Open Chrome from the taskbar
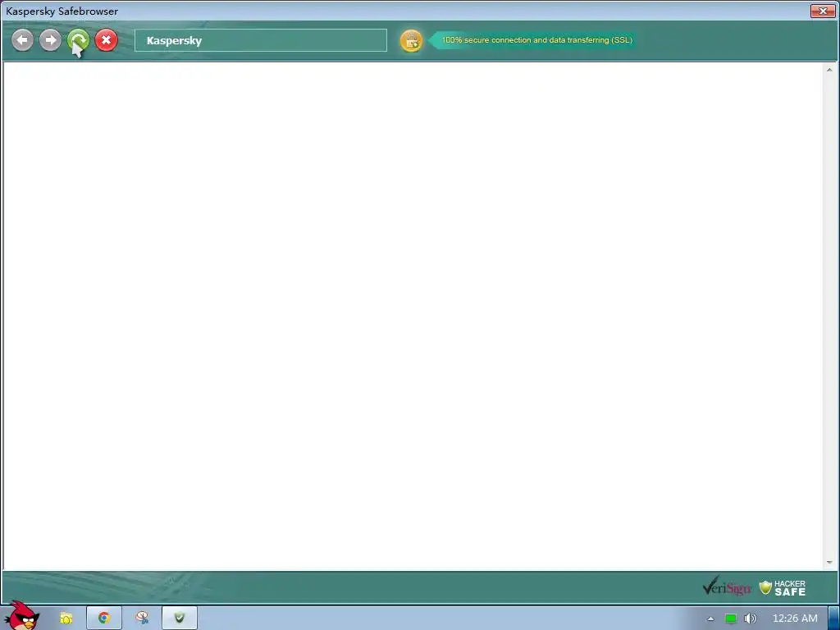 pyautogui.click(x=104, y=618)
